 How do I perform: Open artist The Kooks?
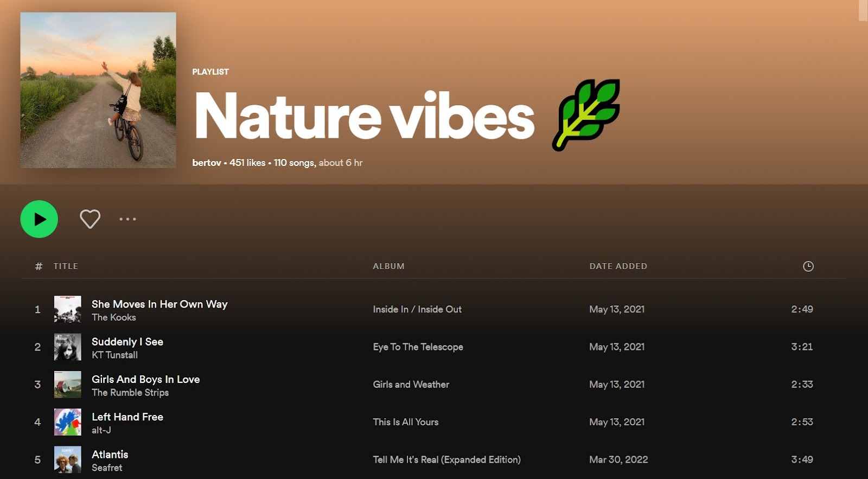[x=114, y=317]
